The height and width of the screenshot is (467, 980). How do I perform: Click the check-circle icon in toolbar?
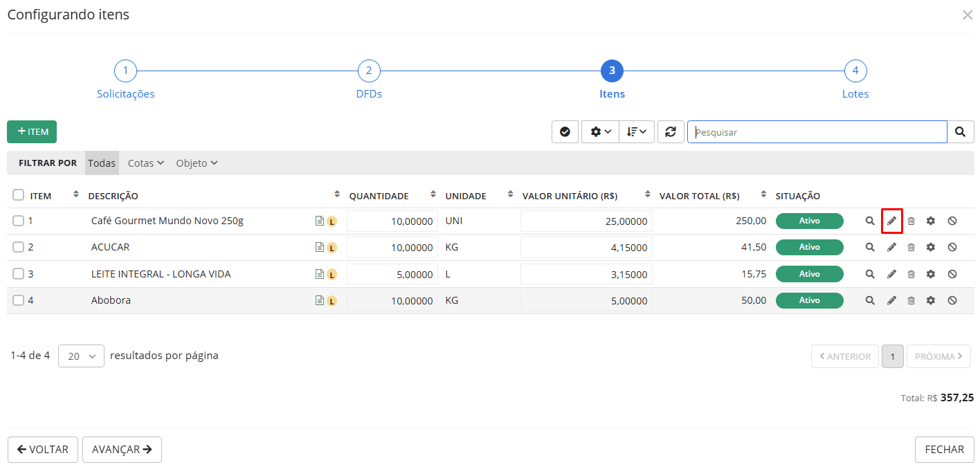pyautogui.click(x=565, y=131)
